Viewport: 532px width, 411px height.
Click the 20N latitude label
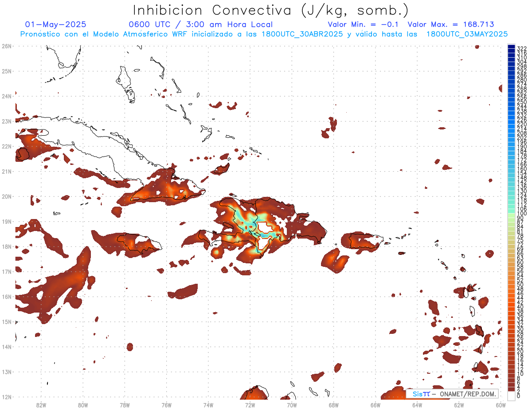[x=6, y=196]
